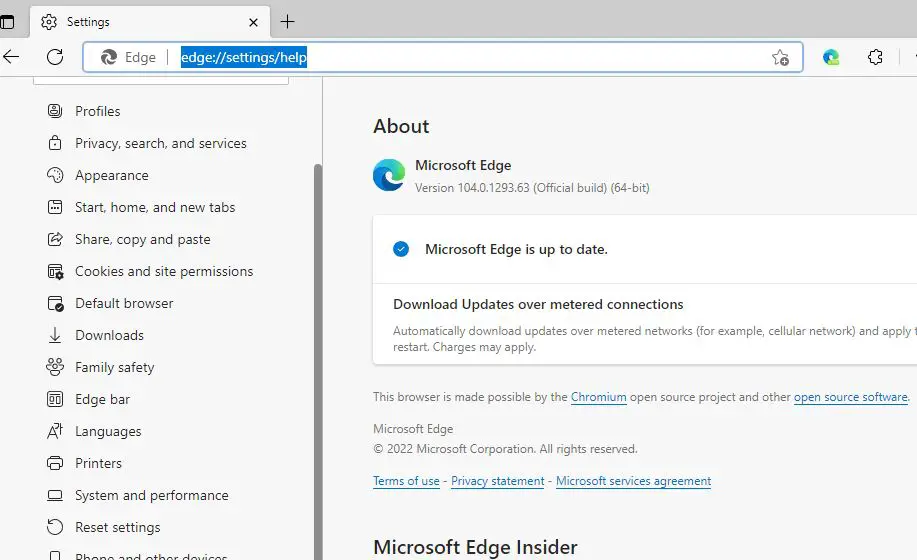Click Download Updates over metered connections heading
The width and height of the screenshot is (917, 560).
coord(538,304)
